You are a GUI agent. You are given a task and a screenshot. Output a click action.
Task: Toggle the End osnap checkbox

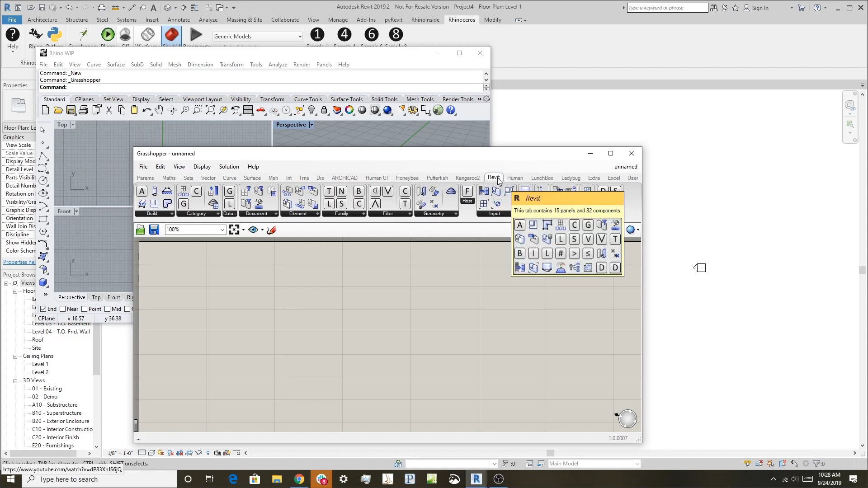pyautogui.click(x=43, y=309)
